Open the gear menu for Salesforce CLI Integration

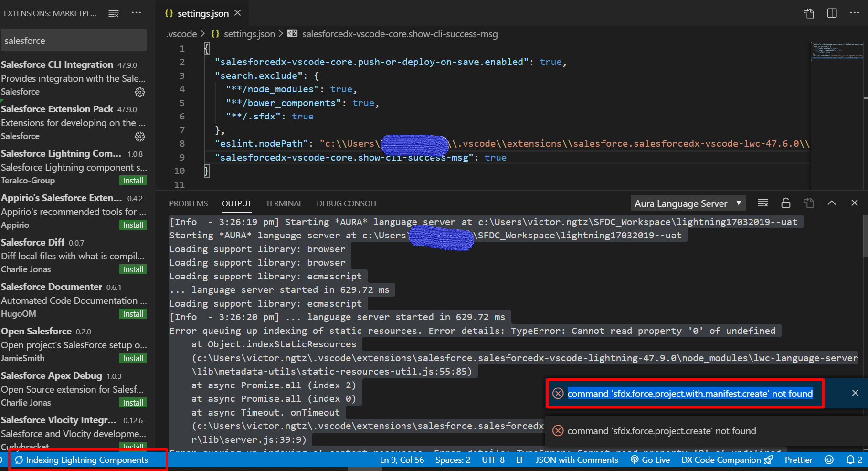point(139,92)
